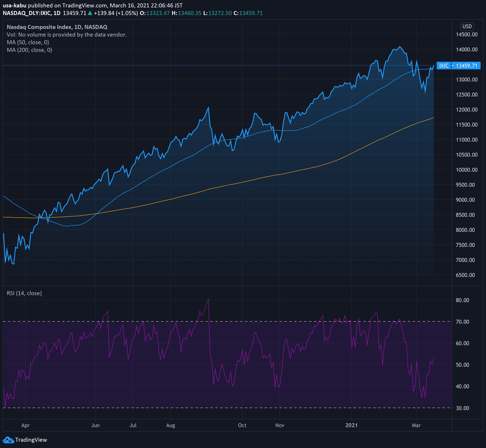The height and width of the screenshot is (448, 486).
Task: Click the Aug label on time axis
Action: (x=171, y=425)
